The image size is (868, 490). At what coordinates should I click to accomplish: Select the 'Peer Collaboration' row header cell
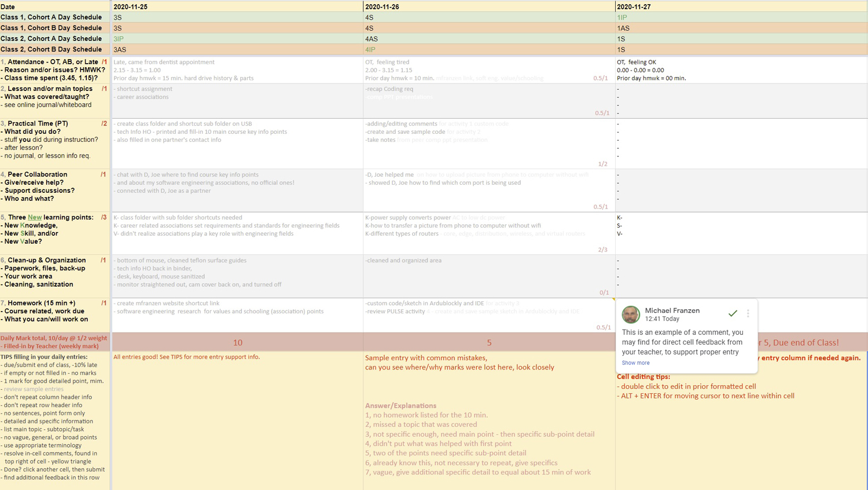tap(54, 190)
